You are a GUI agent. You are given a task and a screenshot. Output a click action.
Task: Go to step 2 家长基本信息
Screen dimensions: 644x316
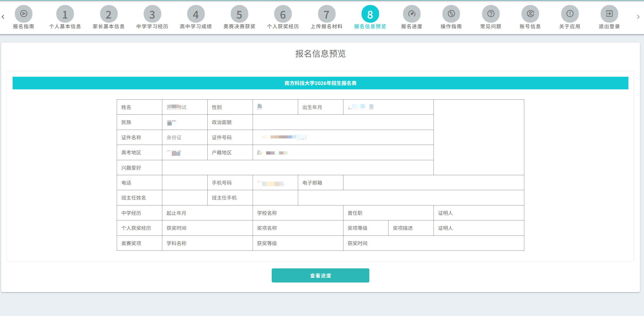coord(109,14)
